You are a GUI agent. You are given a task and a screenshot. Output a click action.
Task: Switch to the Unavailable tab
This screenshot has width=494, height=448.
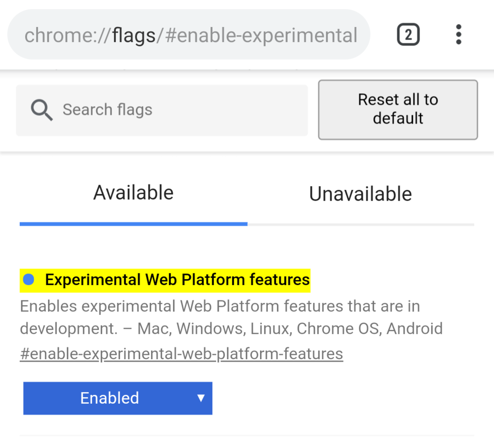[360, 194]
